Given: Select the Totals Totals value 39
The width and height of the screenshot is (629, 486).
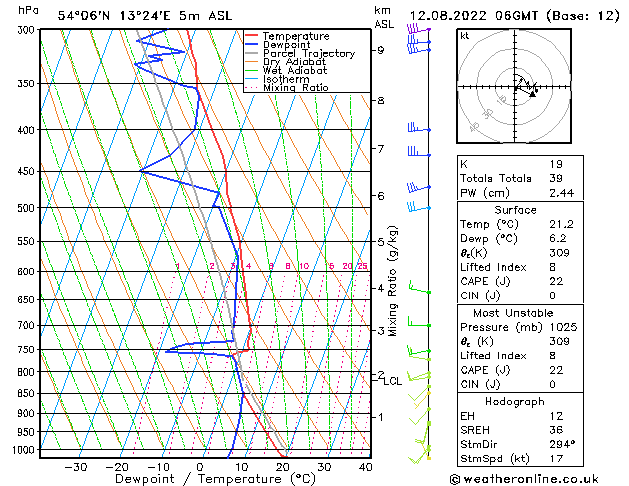Looking at the screenshot, I should 556,178.
